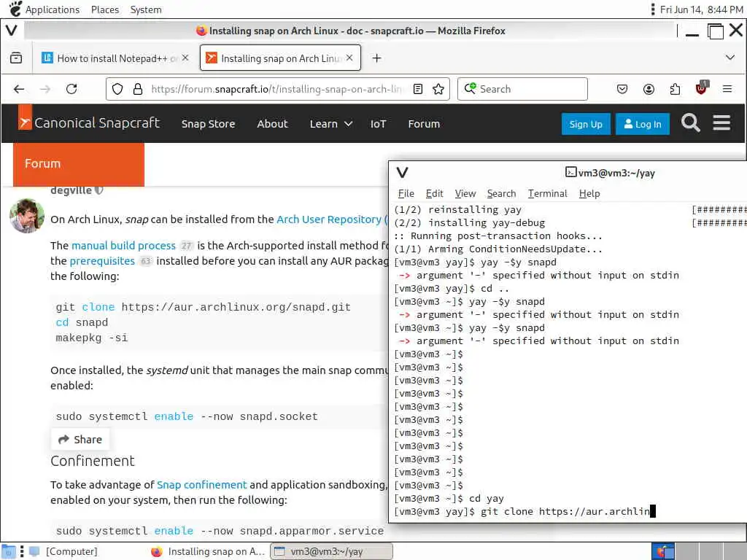The image size is (747, 560).
Task: Expand the list all tabs chevron
Action: [729, 58]
